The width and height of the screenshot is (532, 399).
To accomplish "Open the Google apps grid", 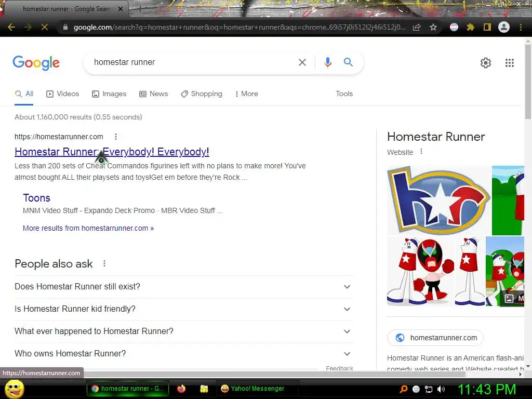I will pos(509,63).
